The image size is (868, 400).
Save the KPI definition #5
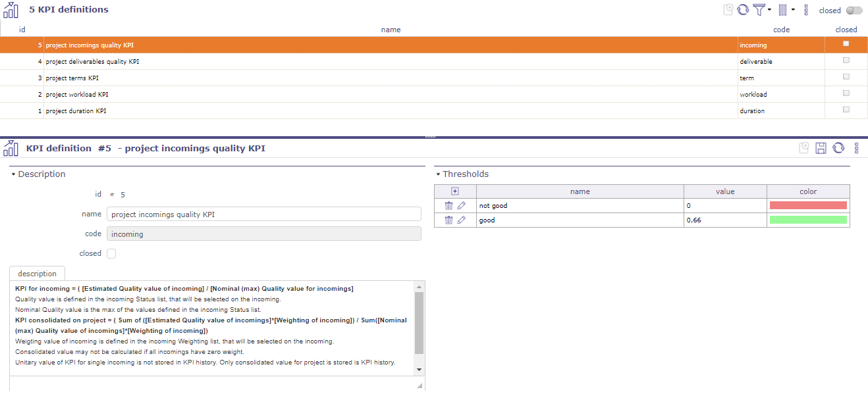(x=821, y=148)
